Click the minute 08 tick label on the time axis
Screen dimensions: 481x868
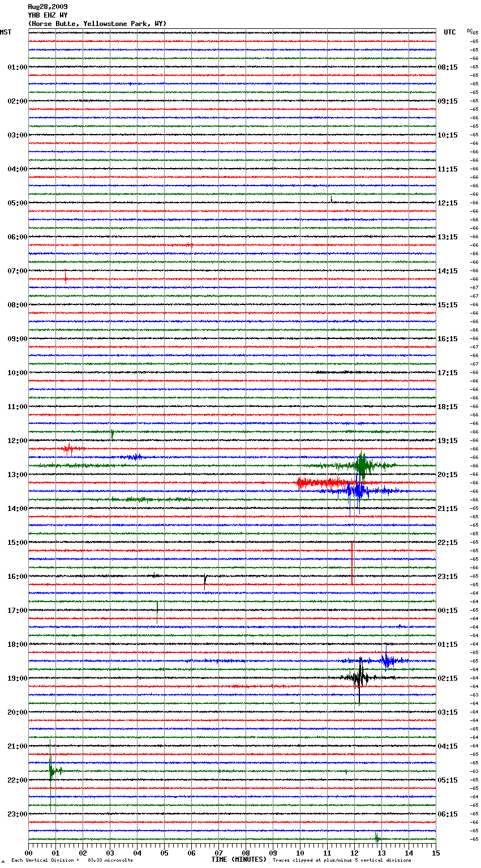pos(246,853)
